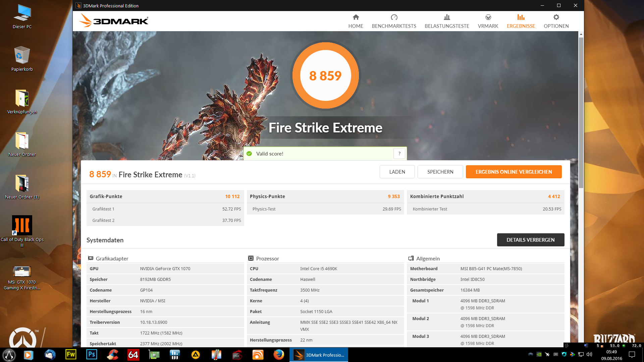
Task: Open the VRMark icon
Action: [x=488, y=17]
